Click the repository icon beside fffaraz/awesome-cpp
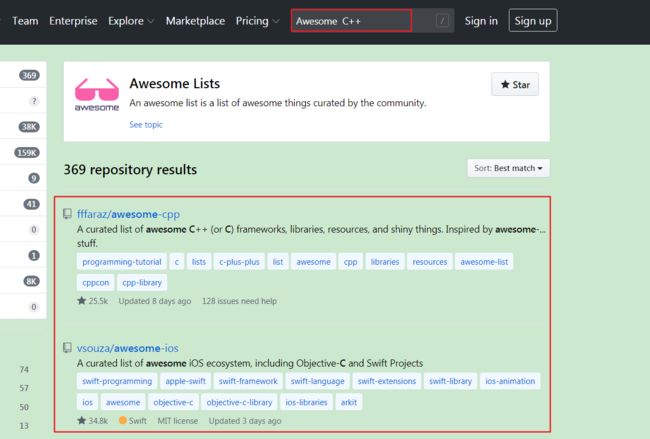The image size is (650, 439). tap(67, 214)
